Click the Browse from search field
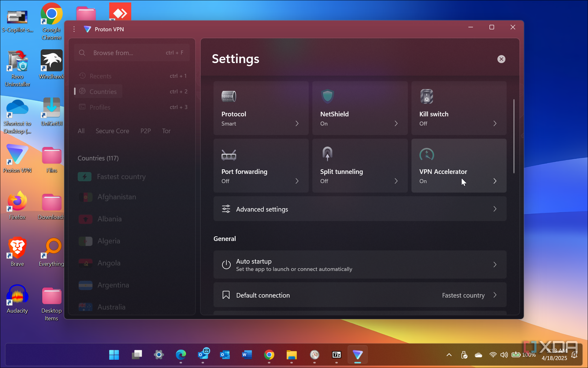The image size is (588, 368). coord(132,53)
